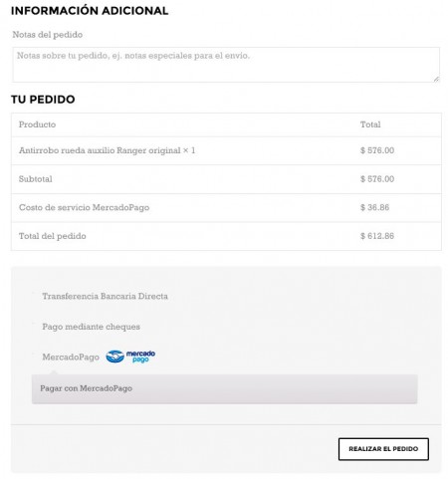The height and width of the screenshot is (479, 448).
Task: Click the TU PEDIDO heading
Action: [43, 100]
